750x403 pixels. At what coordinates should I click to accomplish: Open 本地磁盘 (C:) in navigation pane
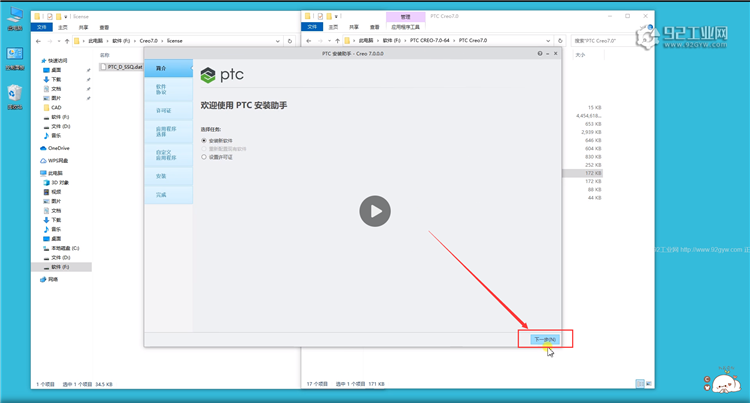point(62,248)
